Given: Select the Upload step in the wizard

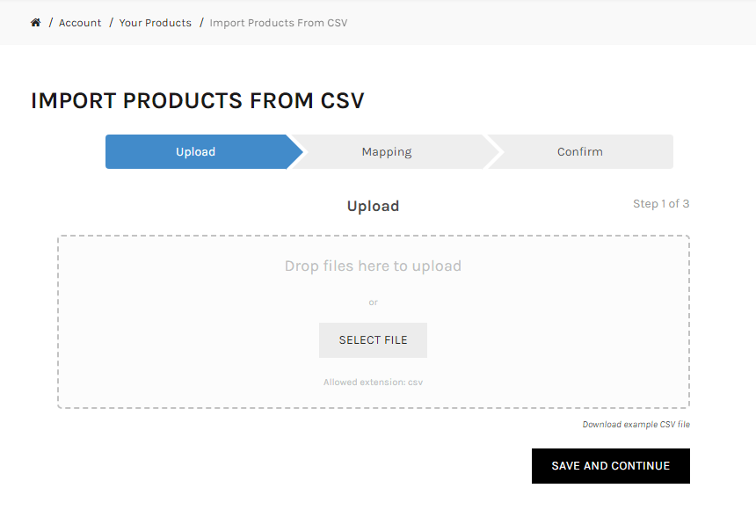Looking at the screenshot, I should (x=196, y=151).
